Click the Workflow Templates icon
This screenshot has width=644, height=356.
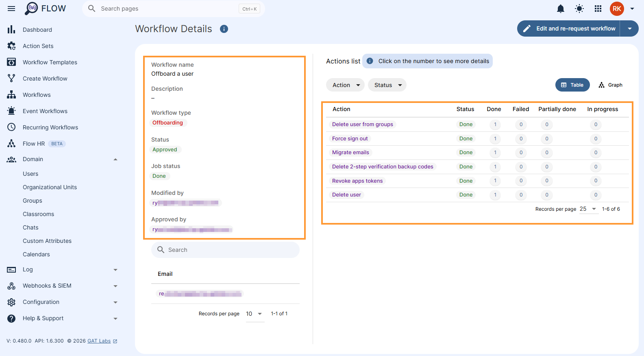pyautogui.click(x=11, y=62)
